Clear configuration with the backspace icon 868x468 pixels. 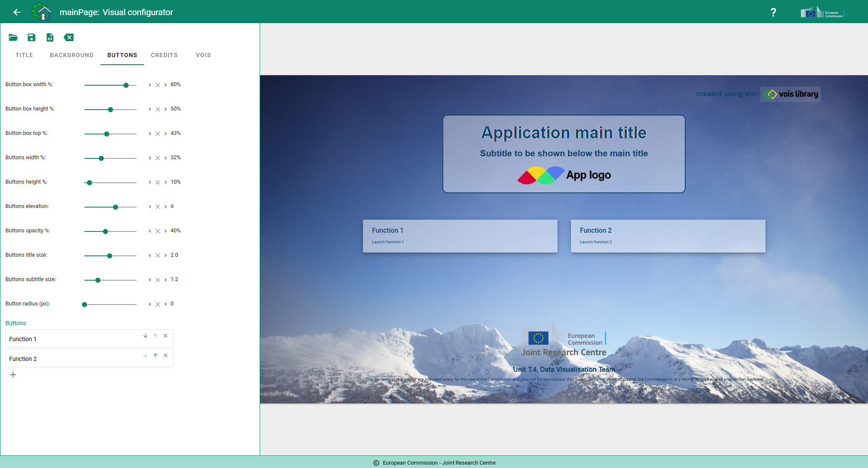click(x=68, y=37)
